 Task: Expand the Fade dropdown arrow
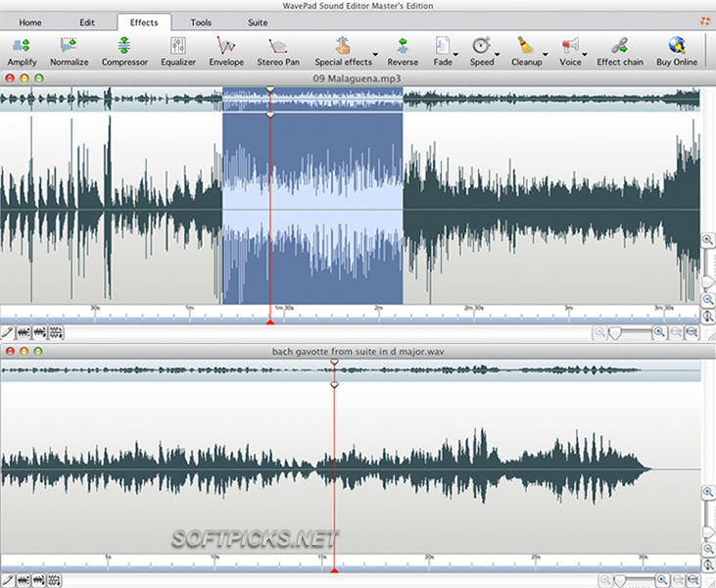455,55
